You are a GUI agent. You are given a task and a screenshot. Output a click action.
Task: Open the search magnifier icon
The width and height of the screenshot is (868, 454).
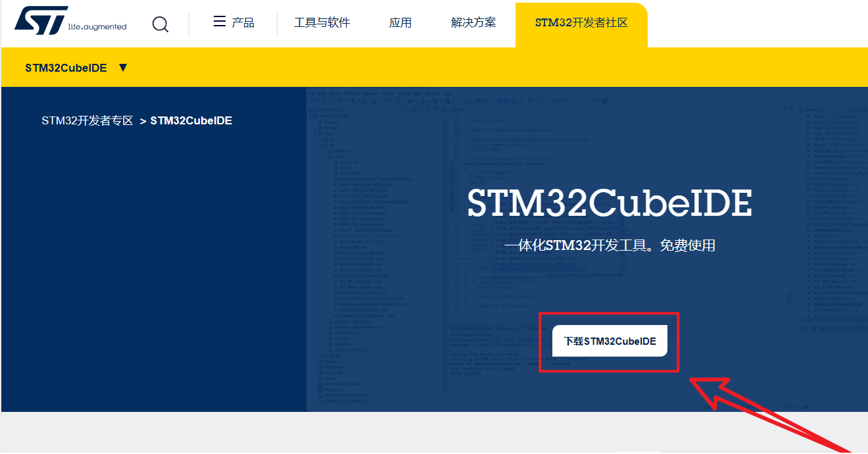(x=160, y=24)
